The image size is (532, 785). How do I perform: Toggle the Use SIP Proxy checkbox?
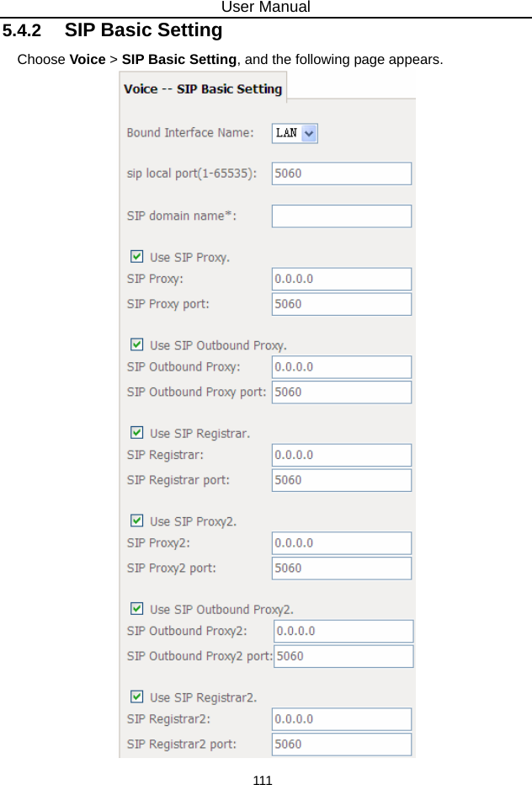tap(136, 256)
